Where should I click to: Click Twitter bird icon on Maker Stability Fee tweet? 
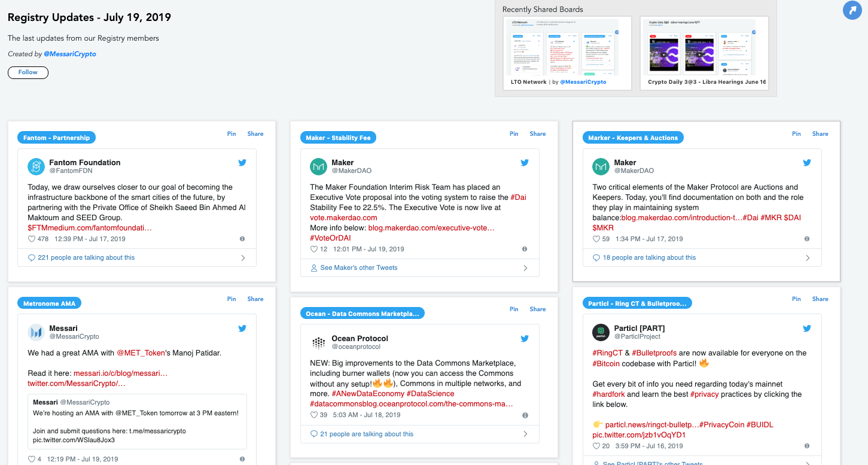tap(525, 162)
